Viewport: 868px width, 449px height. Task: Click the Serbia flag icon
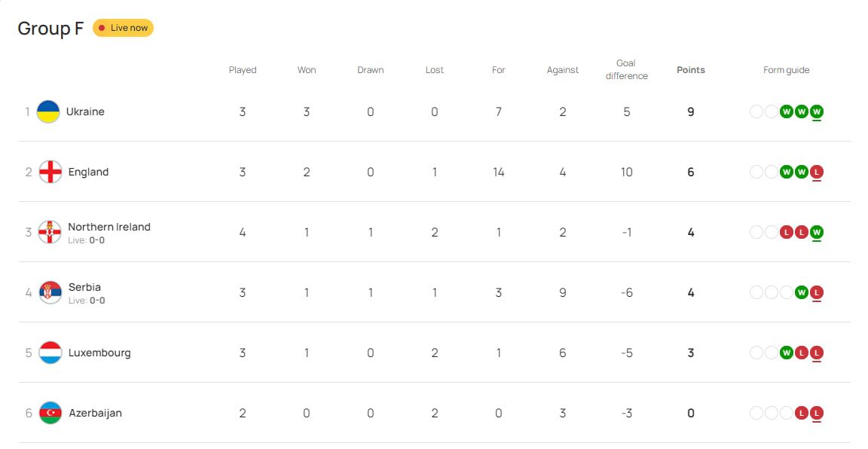coord(50,292)
